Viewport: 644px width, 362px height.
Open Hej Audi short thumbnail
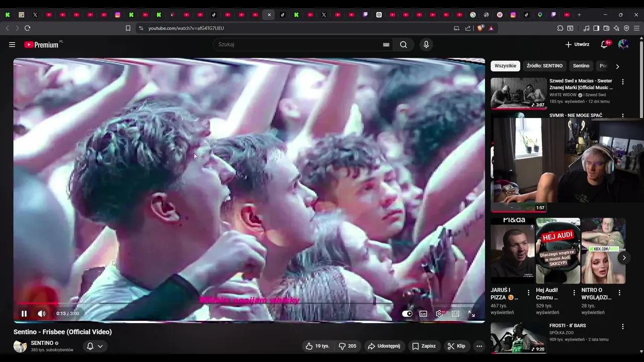pyautogui.click(x=558, y=250)
